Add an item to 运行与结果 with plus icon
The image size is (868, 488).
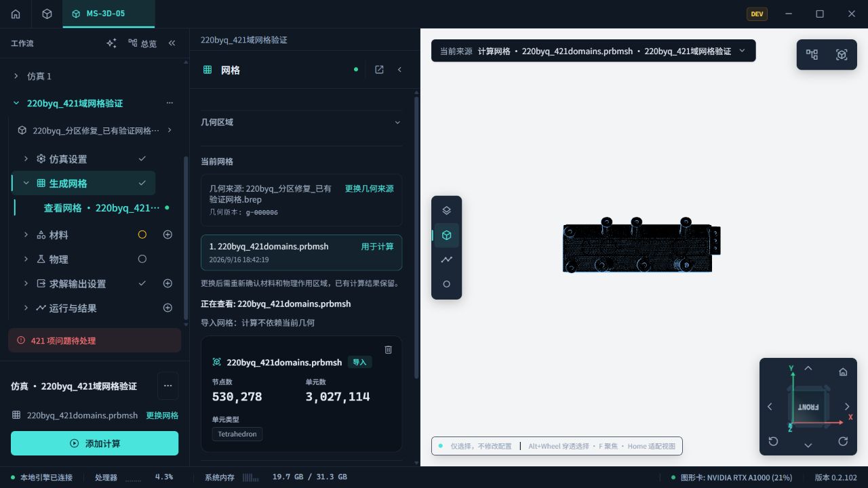click(x=167, y=308)
